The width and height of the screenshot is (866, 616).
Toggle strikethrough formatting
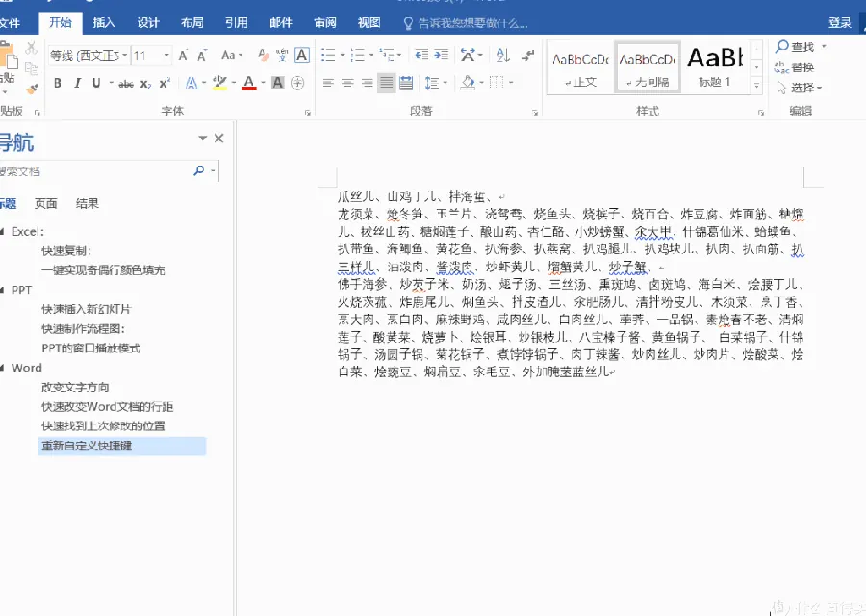126,84
